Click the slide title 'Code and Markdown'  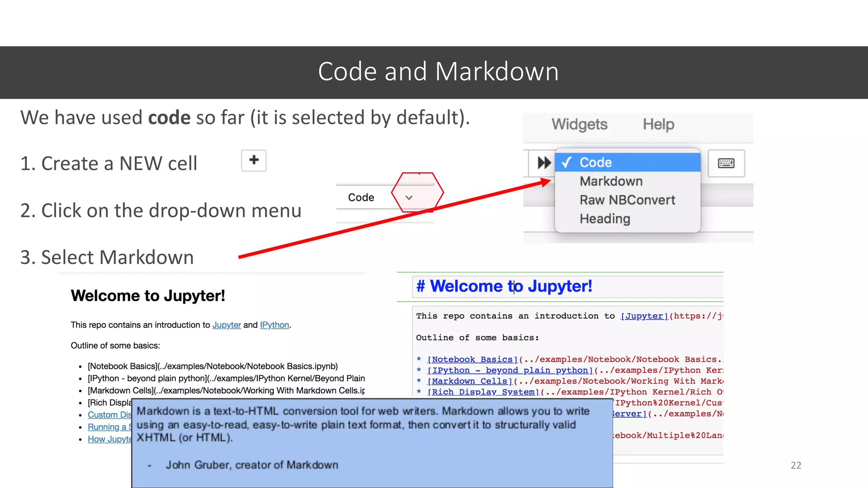(x=438, y=71)
